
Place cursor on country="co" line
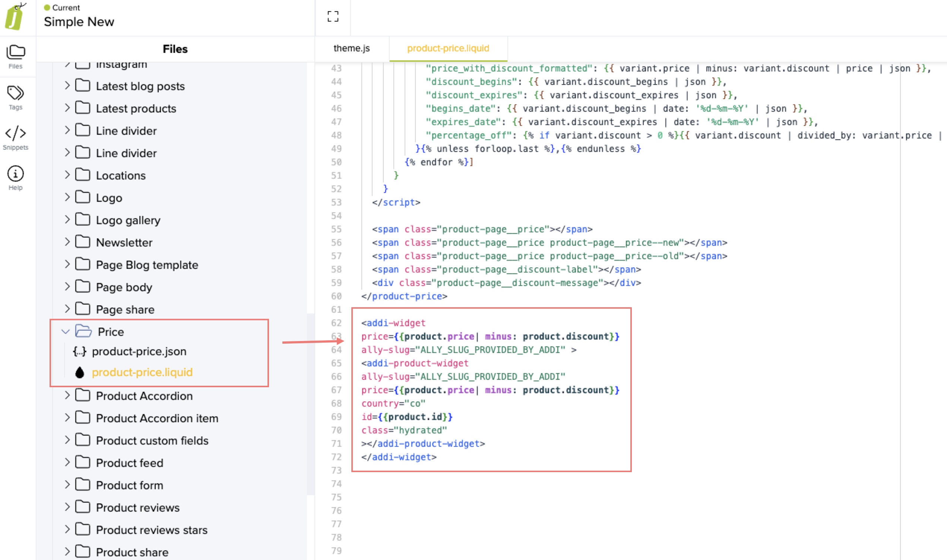tap(393, 403)
